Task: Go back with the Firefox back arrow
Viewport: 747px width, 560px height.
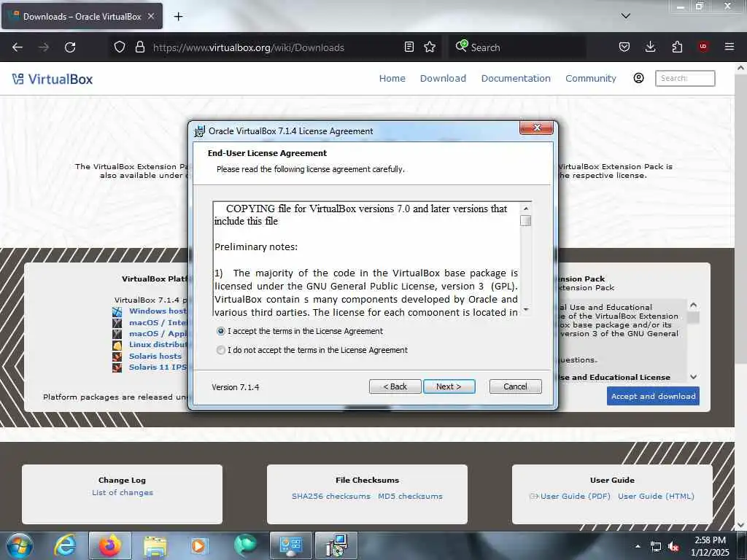Action: [18, 47]
